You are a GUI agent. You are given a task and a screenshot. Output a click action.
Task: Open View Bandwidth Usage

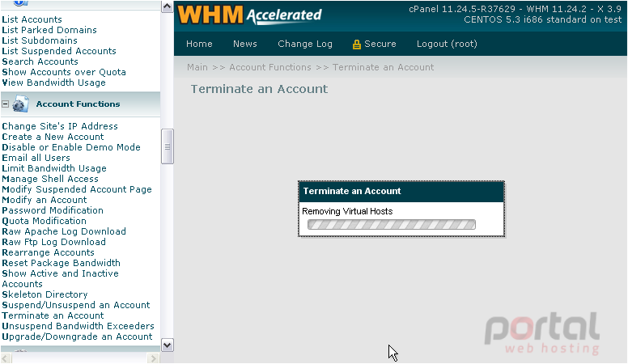click(x=53, y=83)
